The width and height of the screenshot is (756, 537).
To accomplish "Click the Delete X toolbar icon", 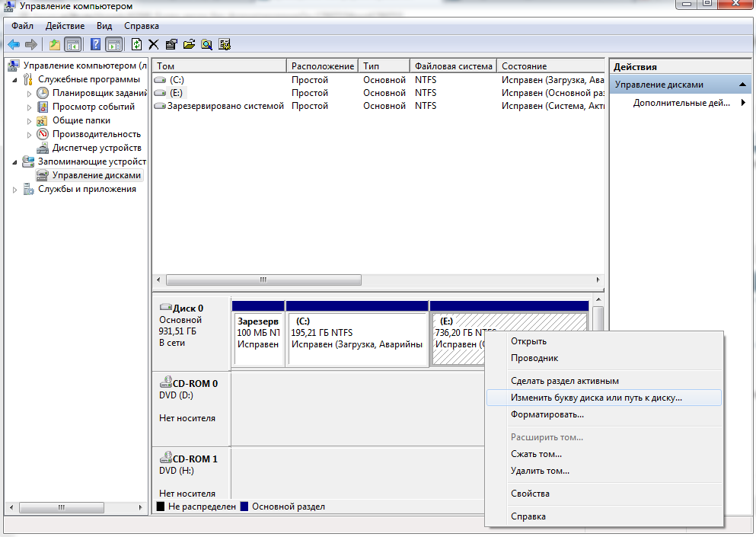I will coord(153,45).
